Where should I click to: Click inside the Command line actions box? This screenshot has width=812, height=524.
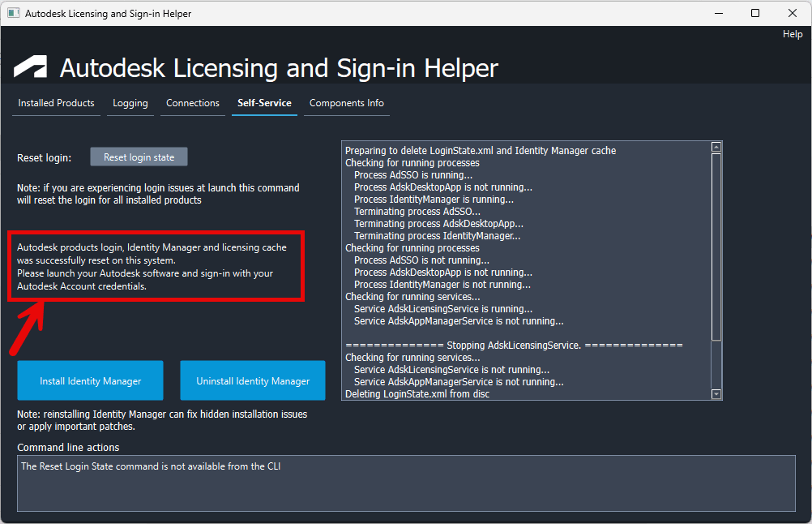(x=406, y=483)
